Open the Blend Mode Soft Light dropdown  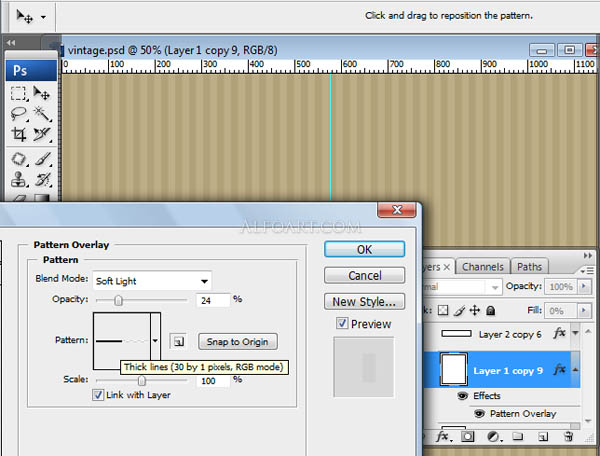[152, 281]
